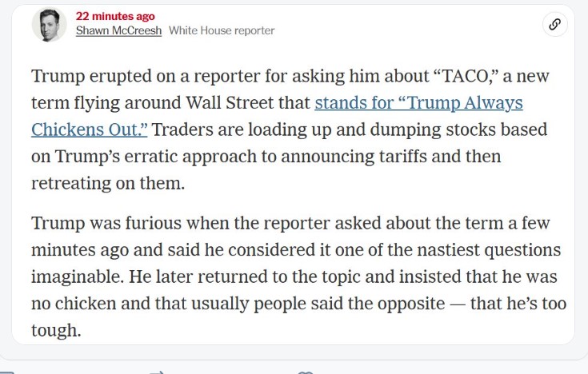588x374 pixels.
Task: Click the phrase "retreating on them."
Action: point(108,183)
